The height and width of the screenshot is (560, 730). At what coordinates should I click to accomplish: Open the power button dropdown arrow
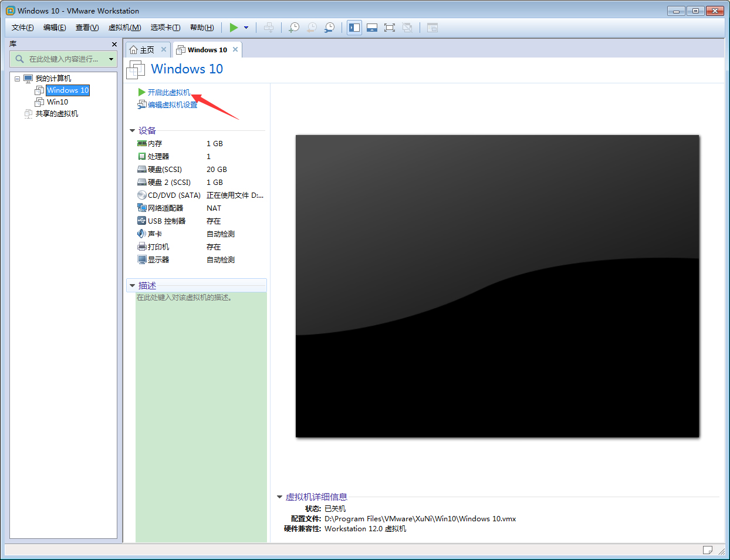click(246, 27)
